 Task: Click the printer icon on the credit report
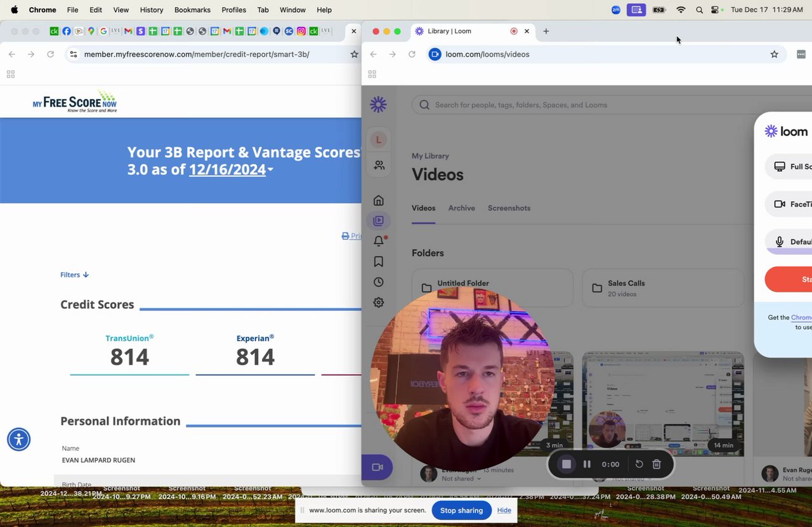[346, 236]
